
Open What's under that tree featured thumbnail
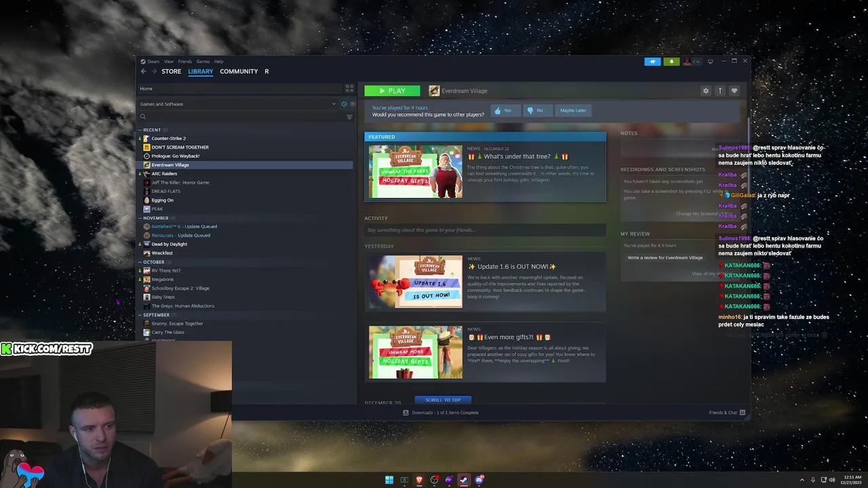[x=416, y=171]
